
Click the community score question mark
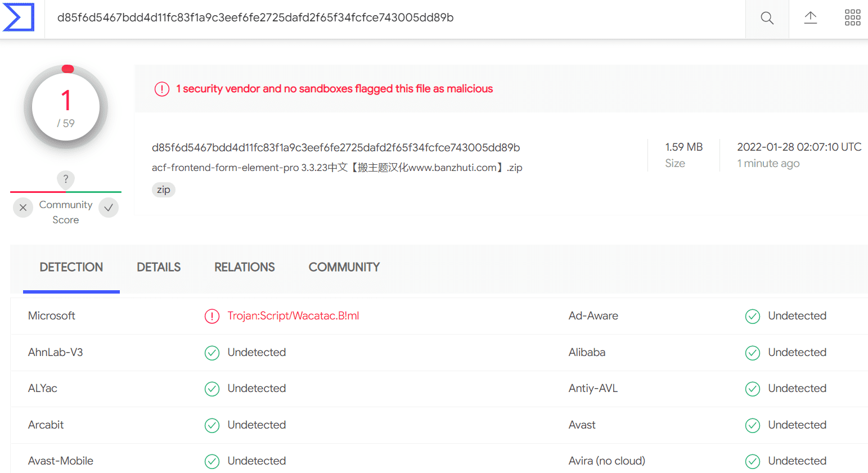tap(66, 179)
